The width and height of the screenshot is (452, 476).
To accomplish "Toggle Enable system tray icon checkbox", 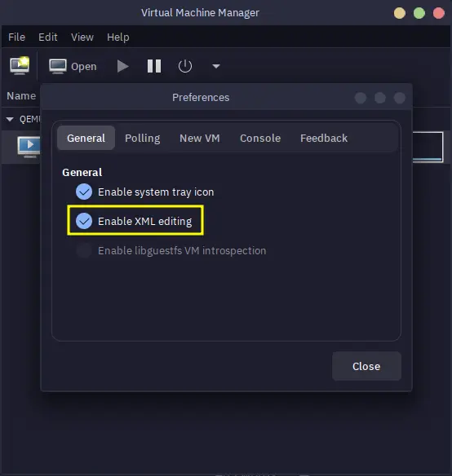I will click(x=84, y=192).
